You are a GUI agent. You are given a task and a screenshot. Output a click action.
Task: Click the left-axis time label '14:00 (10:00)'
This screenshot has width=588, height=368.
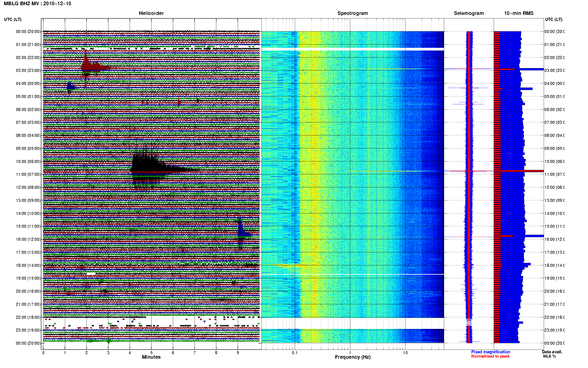(28, 213)
